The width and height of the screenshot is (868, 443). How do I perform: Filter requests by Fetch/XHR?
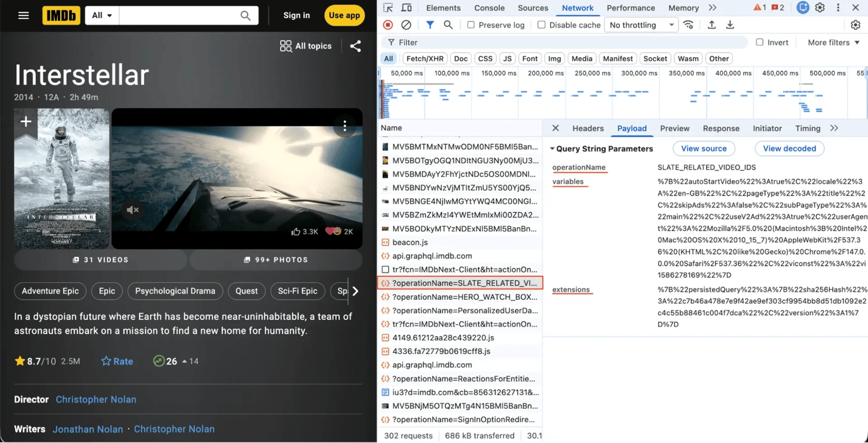coord(425,59)
